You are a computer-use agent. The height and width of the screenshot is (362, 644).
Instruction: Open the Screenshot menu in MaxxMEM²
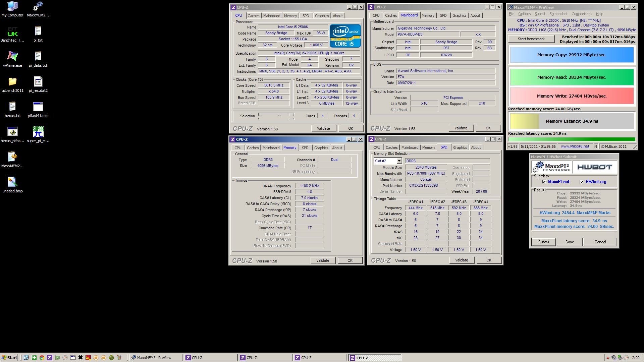click(x=558, y=14)
